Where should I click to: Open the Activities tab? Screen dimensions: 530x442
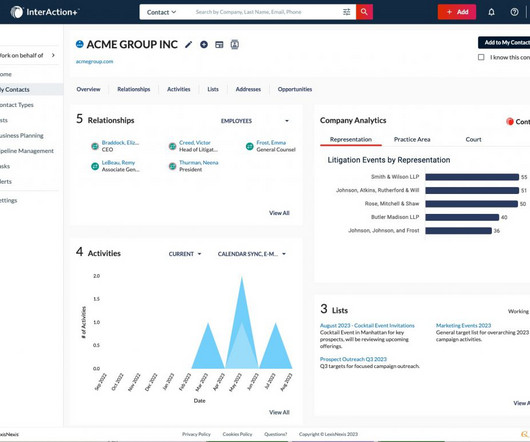(178, 89)
